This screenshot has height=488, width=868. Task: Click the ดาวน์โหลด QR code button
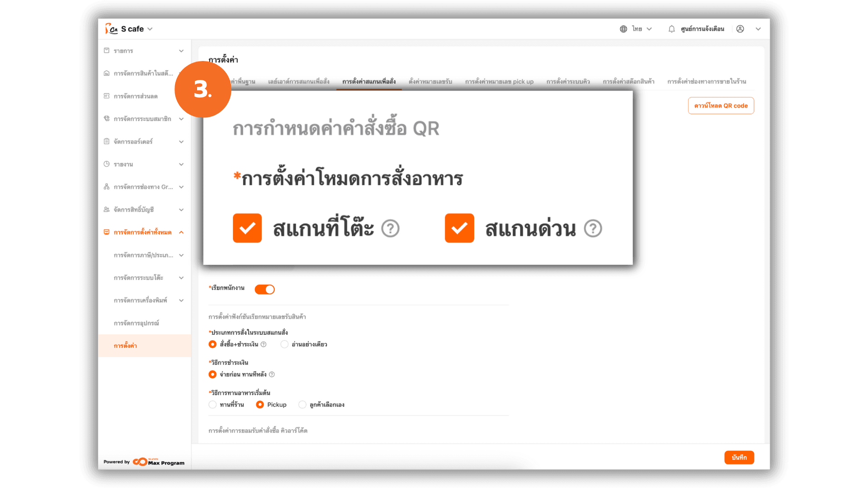coord(721,106)
